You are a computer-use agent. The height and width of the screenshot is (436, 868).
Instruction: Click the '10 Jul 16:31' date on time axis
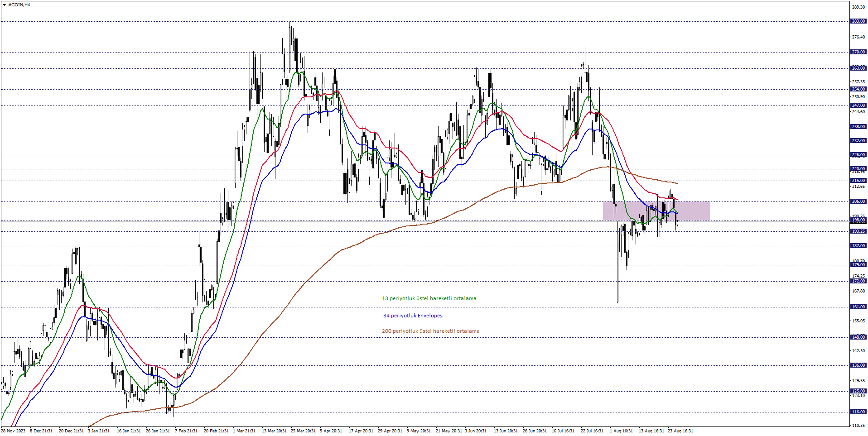tap(563, 431)
